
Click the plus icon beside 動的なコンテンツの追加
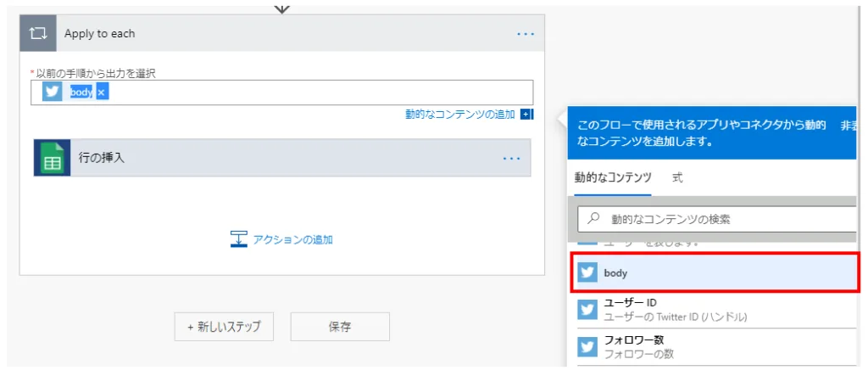click(x=526, y=115)
